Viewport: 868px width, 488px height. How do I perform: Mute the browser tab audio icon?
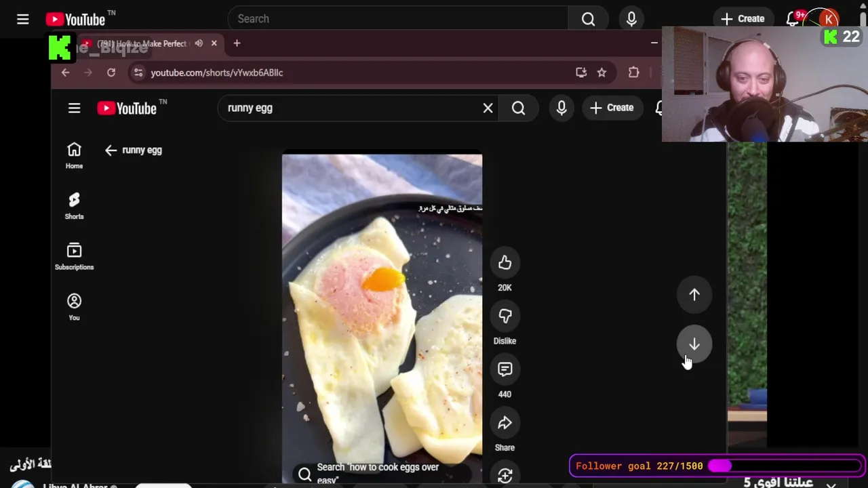199,43
